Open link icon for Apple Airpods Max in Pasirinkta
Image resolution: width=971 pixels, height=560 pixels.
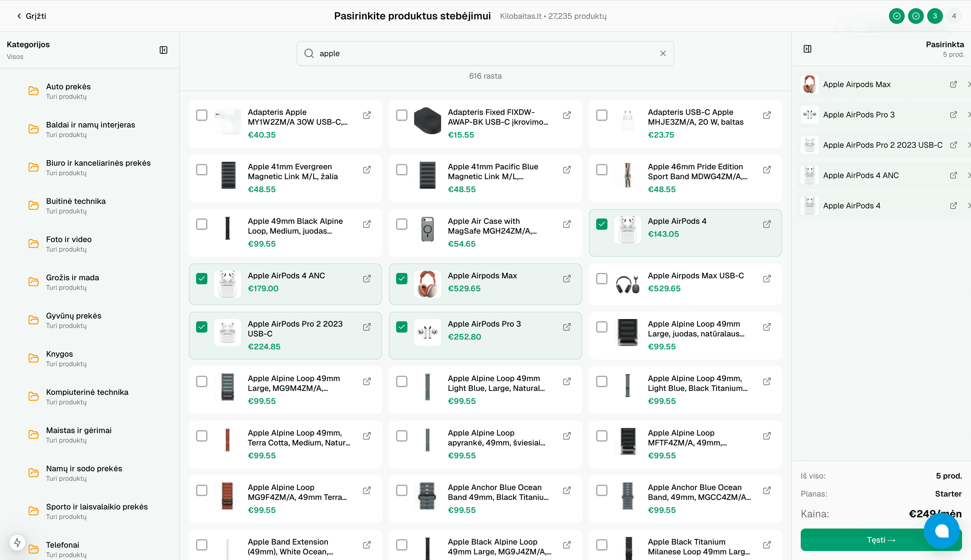953,84
